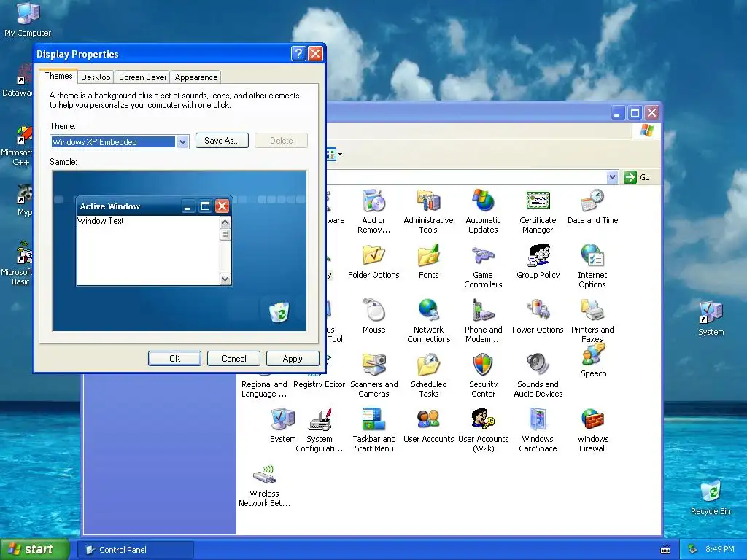Switch to the Desktop tab

[x=96, y=77]
